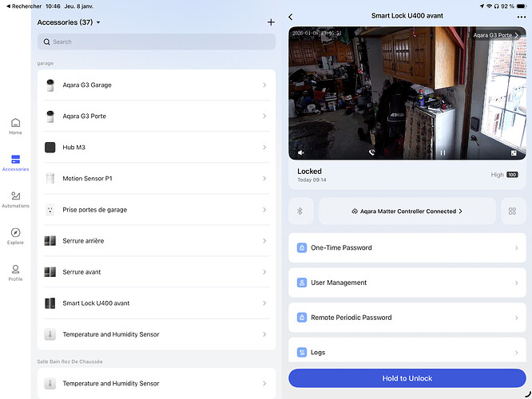Pause the live camera stream
This screenshot has height=399, width=532.
(443, 152)
